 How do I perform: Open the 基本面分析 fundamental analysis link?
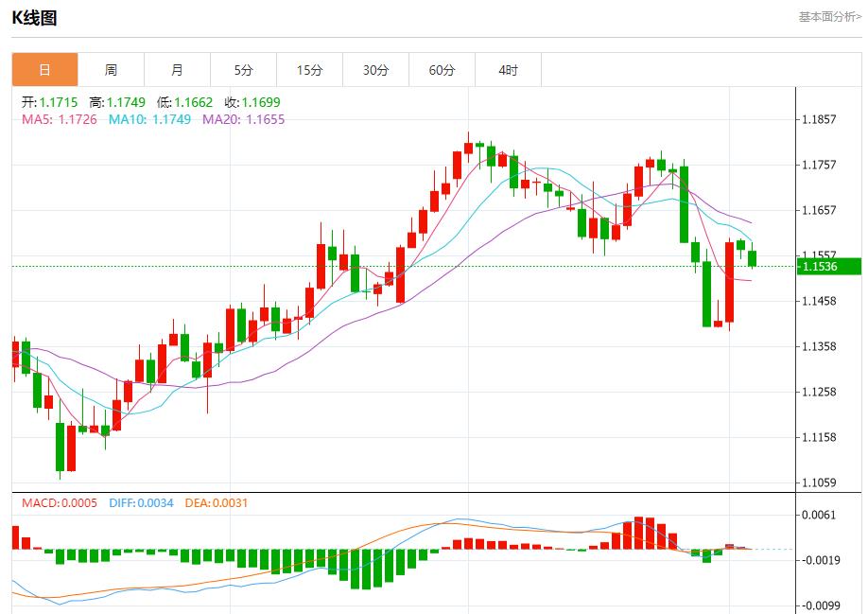(x=827, y=15)
